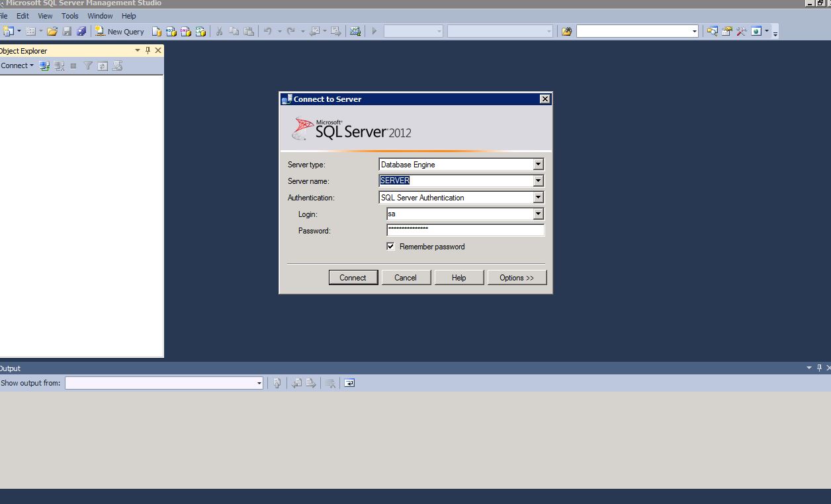Click the Find in Files icon
Screen dimensions: 831x504
click(x=566, y=31)
